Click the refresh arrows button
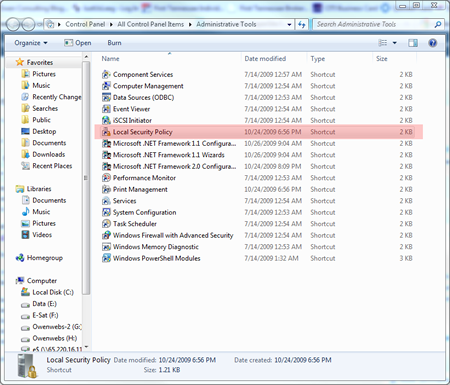This screenshot has height=385, width=450. pos(302,24)
